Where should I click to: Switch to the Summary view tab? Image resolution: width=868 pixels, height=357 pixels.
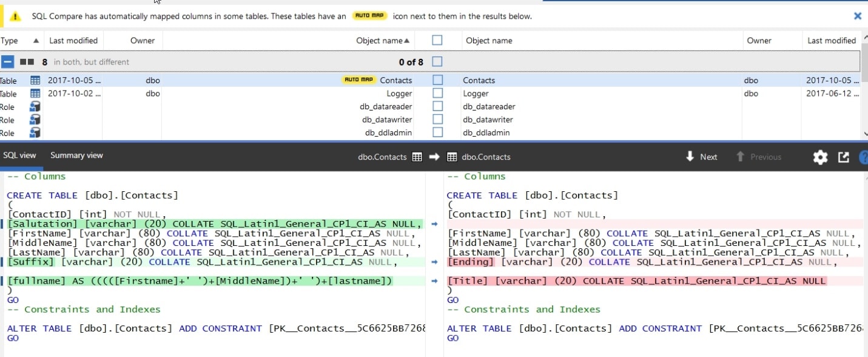(x=76, y=155)
